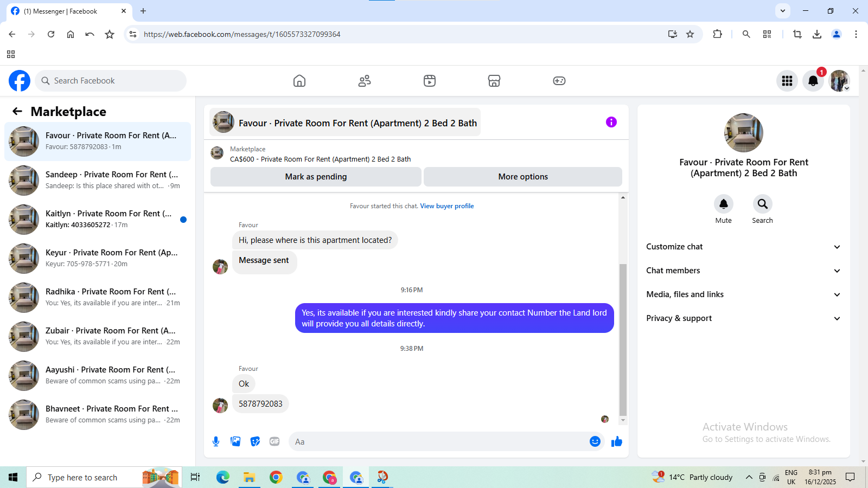Viewport: 868px width, 488px height.
Task: Open Chrome three-dot menu
Action: pyautogui.click(x=856, y=34)
